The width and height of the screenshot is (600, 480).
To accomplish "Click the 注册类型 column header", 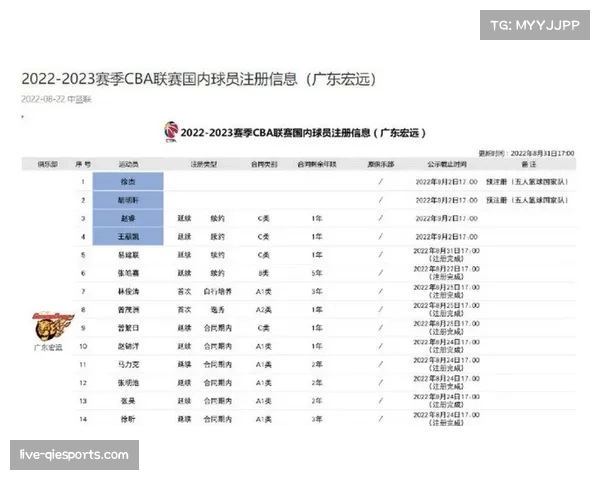I will click(204, 164).
